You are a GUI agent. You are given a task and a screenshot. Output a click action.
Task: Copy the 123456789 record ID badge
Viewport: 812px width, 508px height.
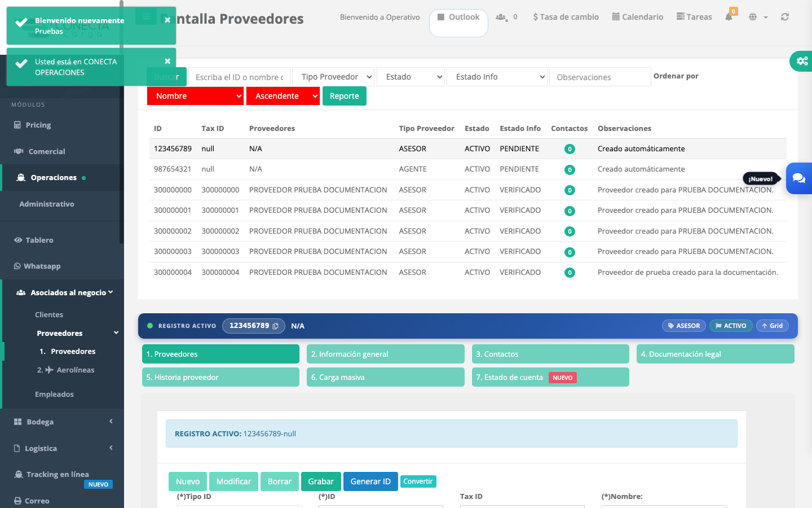point(254,326)
